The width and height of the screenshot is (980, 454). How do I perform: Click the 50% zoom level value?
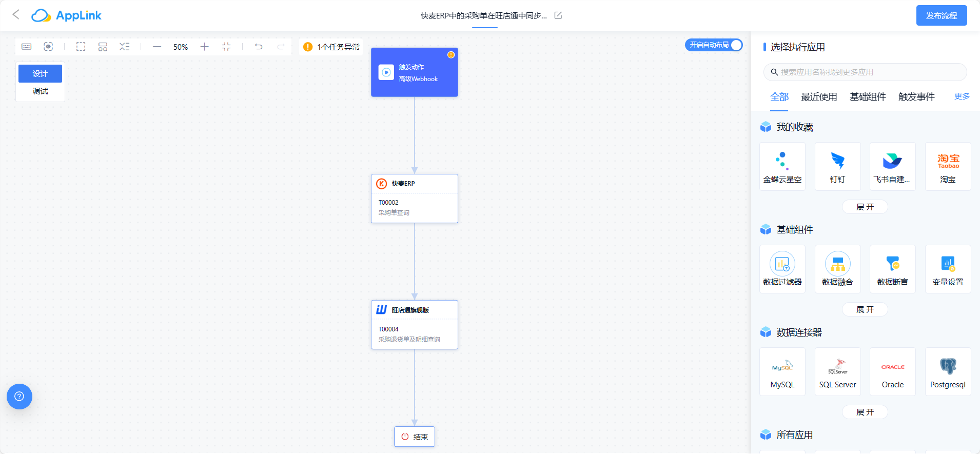point(181,47)
